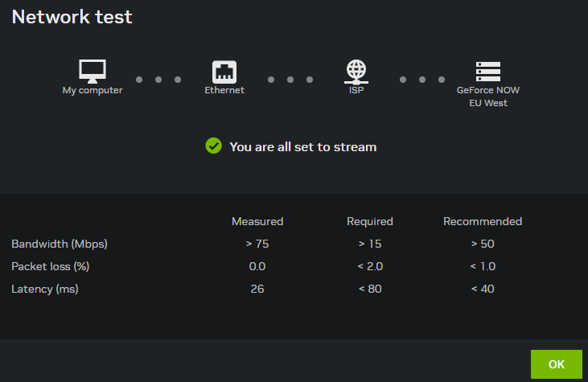The width and height of the screenshot is (588, 382).
Task: Select the Bandwidth (Mbps) row label
Action: click(60, 244)
